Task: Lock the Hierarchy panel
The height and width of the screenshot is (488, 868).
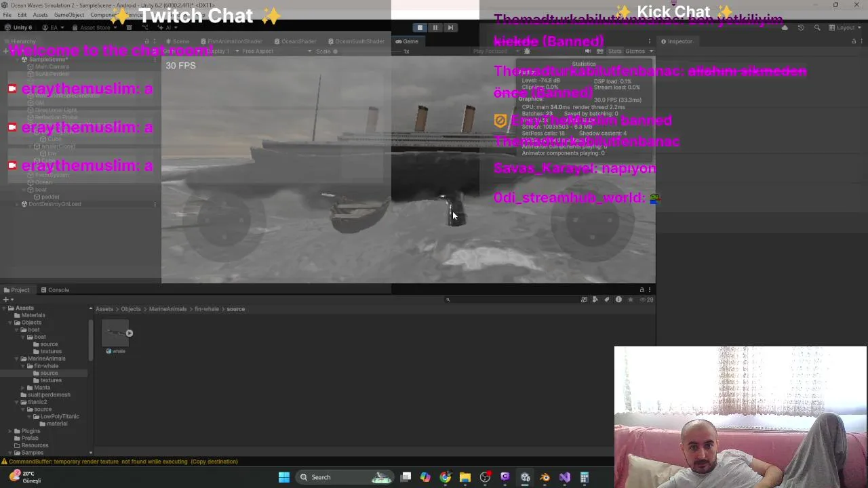Action: pyautogui.click(x=146, y=41)
